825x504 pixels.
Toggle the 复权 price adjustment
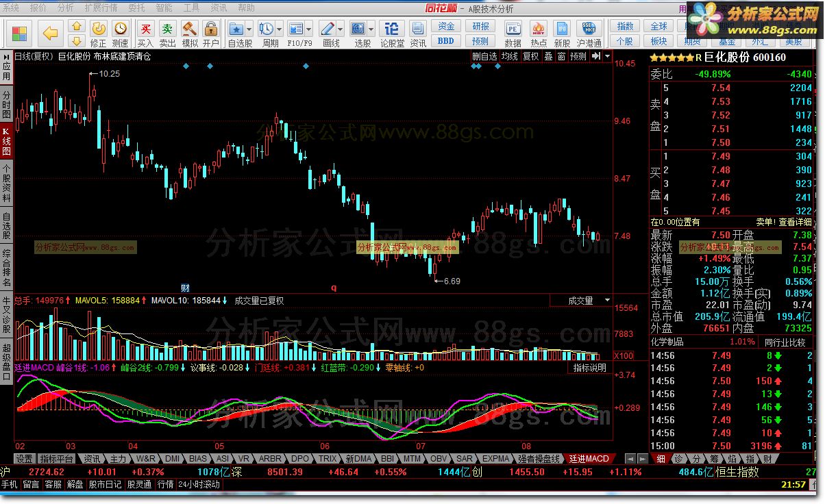531,56
